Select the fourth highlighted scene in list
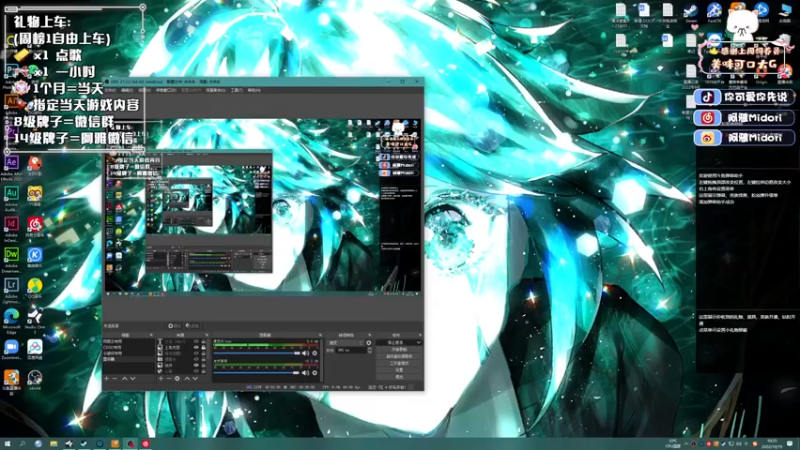Screen dimensions: 800x450 pyautogui.click(x=129, y=359)
